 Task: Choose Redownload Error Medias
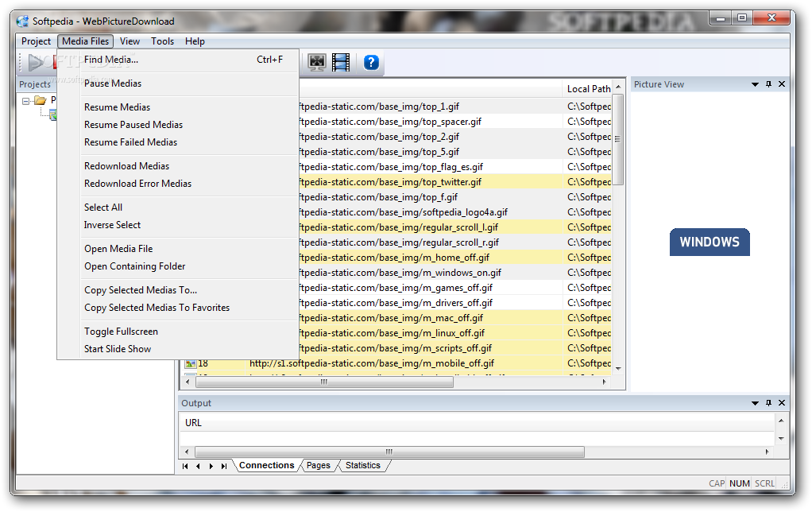coord(178,184)
